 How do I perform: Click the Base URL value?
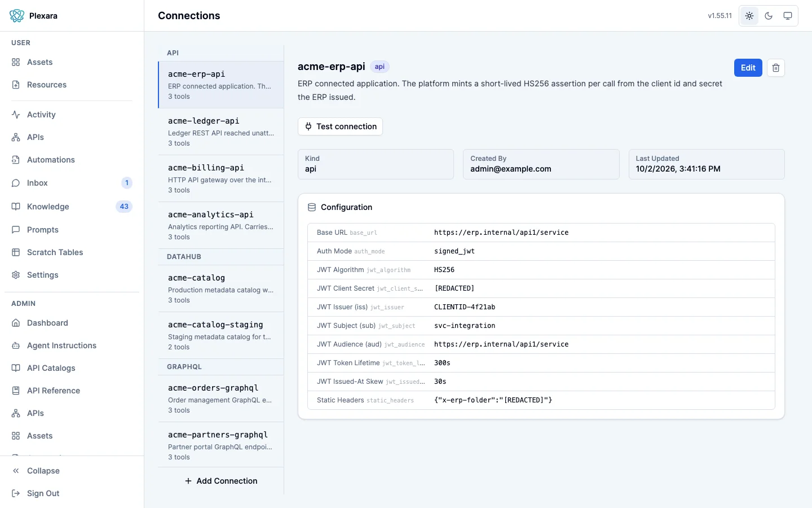(x=501, y=233)
